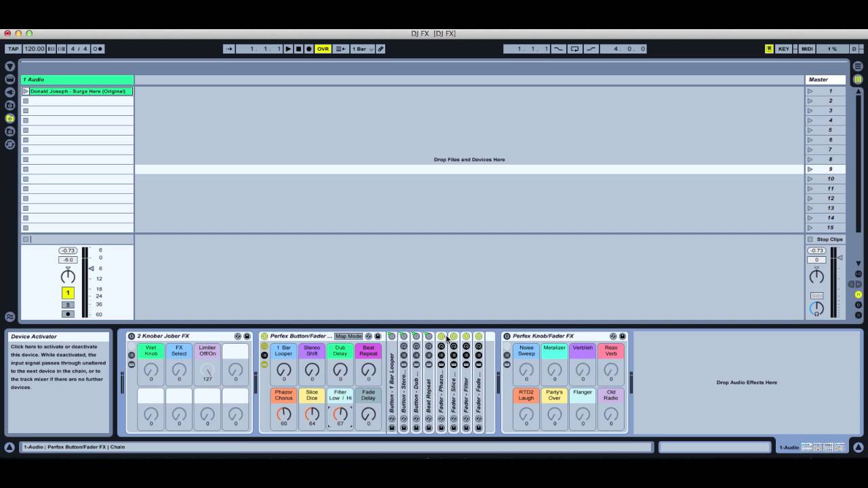Click the Wet Knob macro dial

[x=151, y=370]
